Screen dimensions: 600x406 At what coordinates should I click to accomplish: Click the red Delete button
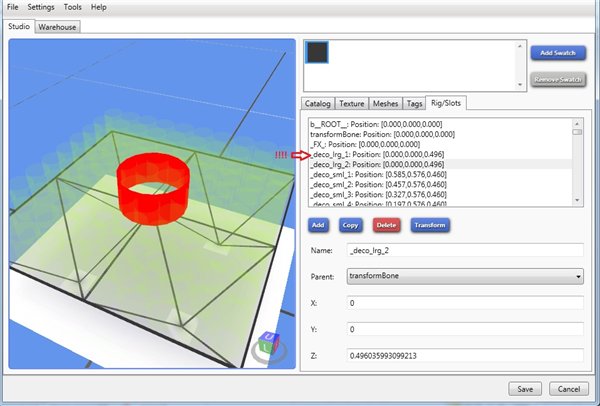click(387, 225)
